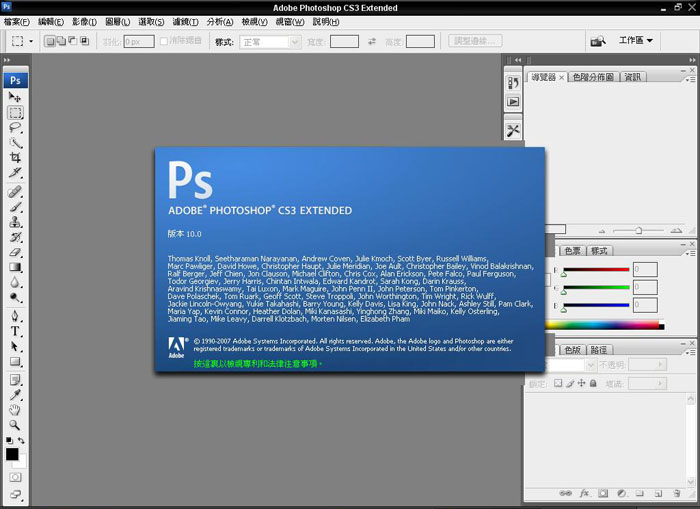Viewport: 700px width, 509px height.
Task: Open the Layers panel options menu
Action: click(x=690, y=352)
